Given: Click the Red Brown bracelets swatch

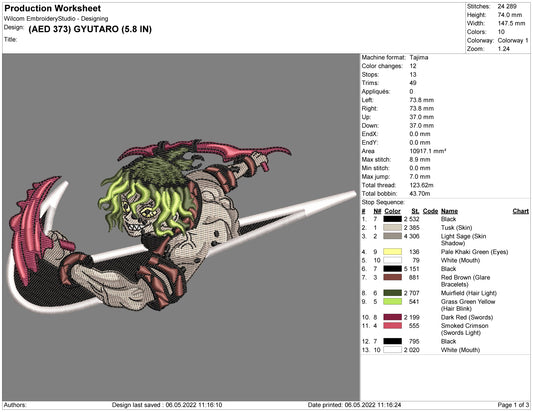Looking at the screenshot, I should pos(392,277).
